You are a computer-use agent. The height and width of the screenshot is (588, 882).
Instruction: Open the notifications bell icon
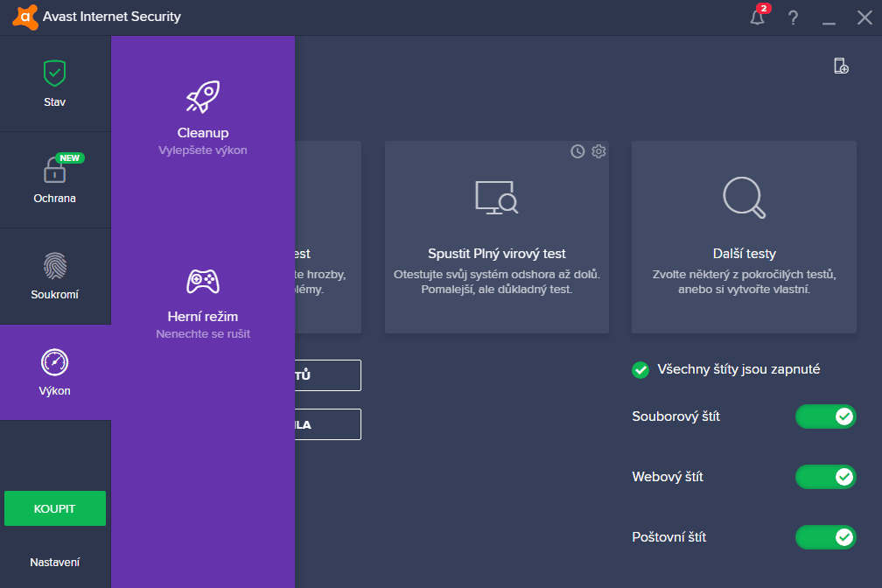pos(758,17)
